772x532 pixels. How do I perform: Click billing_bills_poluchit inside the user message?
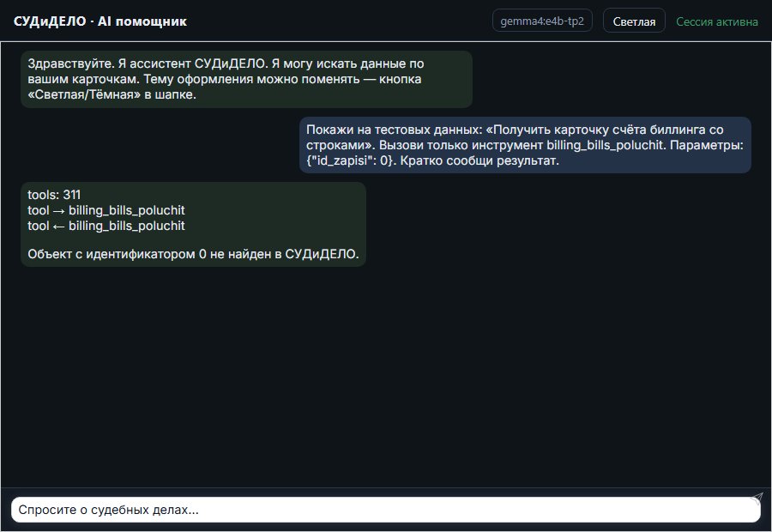(x=605, y=145)
